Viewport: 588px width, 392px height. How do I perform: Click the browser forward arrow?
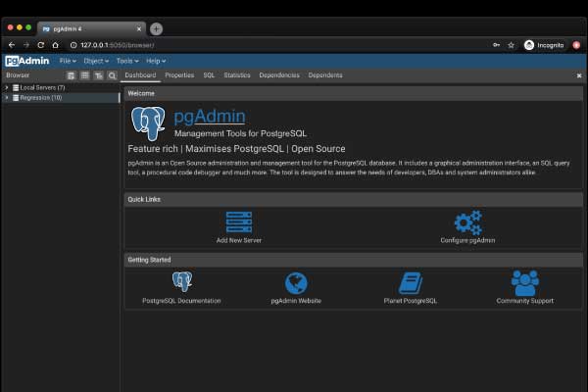click(26, 45)
